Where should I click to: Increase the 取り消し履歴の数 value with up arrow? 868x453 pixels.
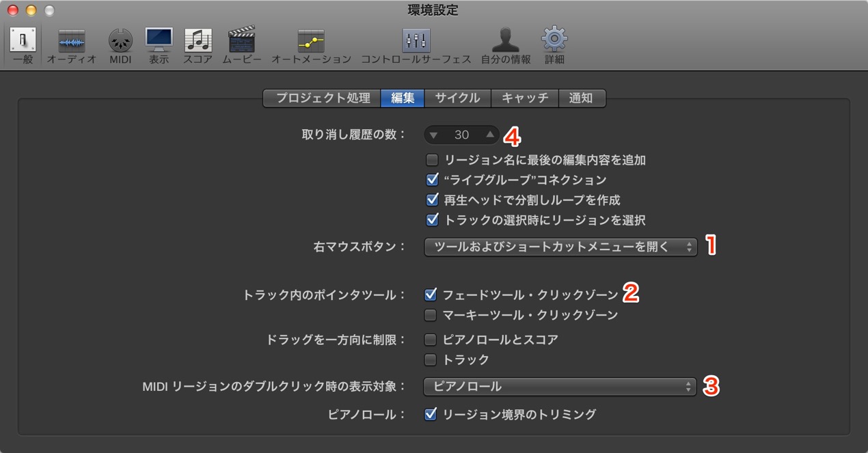tap(490, 135)
